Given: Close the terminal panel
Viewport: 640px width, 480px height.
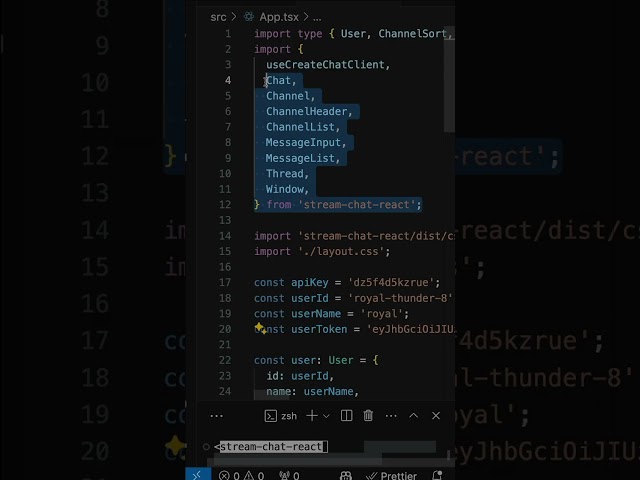Looking at the screenshot, I should [436, 416].
